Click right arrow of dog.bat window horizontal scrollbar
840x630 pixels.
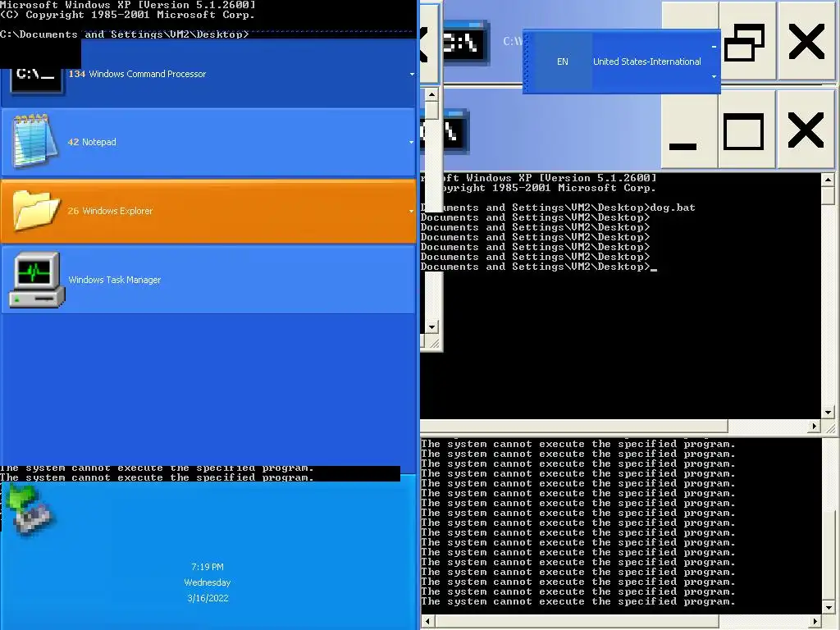[x=815, y=427]
